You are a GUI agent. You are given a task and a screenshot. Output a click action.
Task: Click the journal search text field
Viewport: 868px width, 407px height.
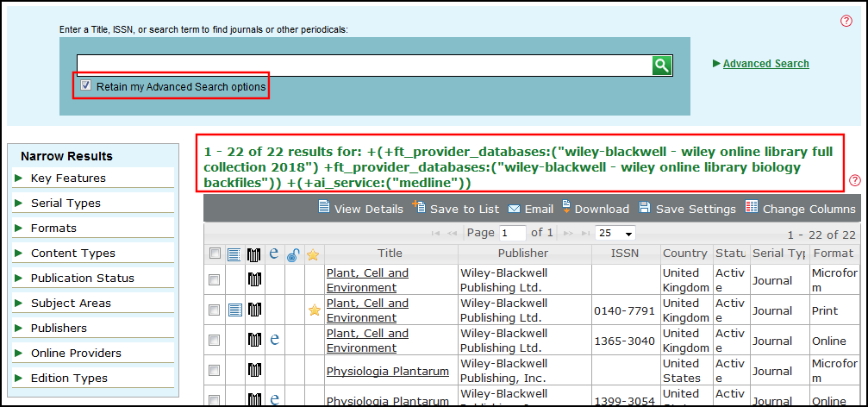tap(363, 65)
